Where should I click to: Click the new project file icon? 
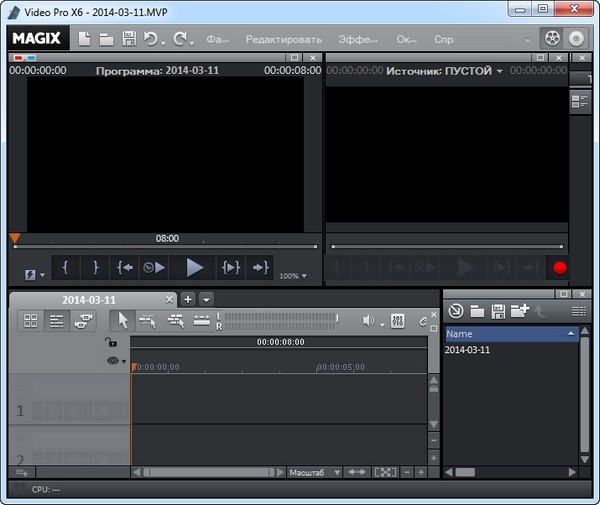(x=84, y=39)
